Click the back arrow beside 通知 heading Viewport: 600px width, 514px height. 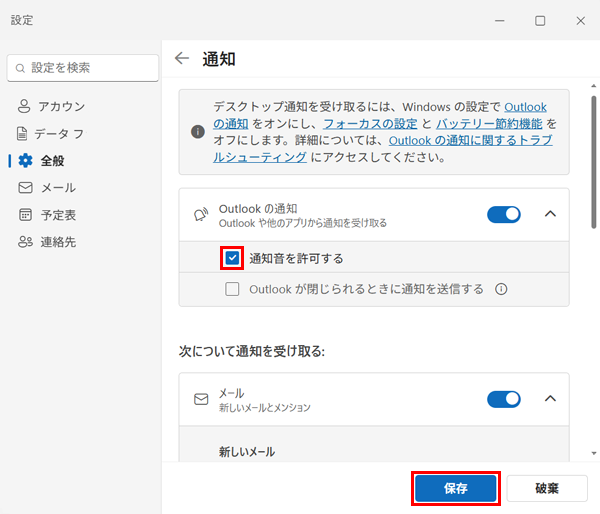coord(182,58)
